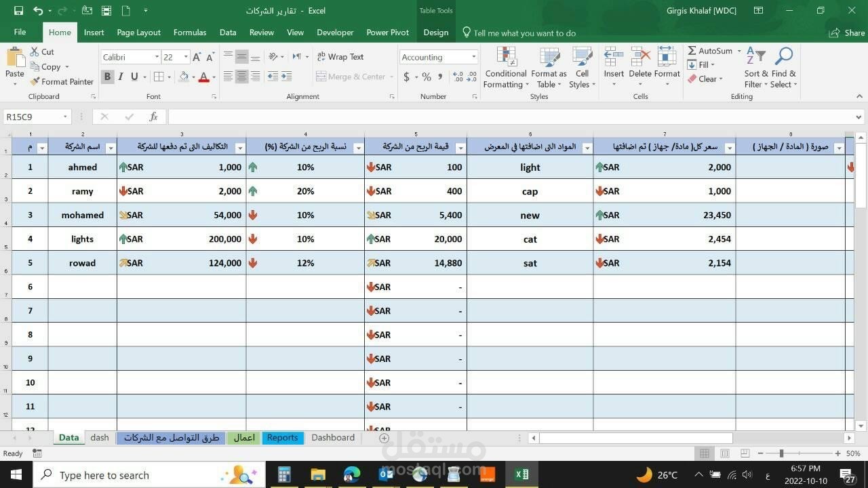Open Cell Styles gallery
The image size is (868, 488).
[582, 68]
